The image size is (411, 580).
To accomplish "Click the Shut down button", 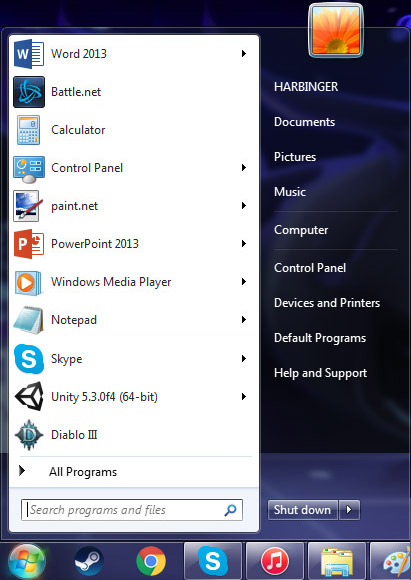I will point(303,510).
